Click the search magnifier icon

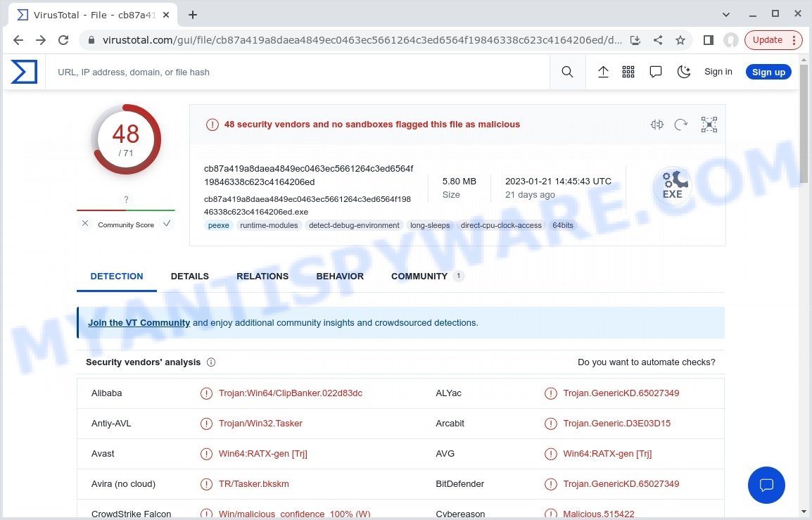pos(567,72)
